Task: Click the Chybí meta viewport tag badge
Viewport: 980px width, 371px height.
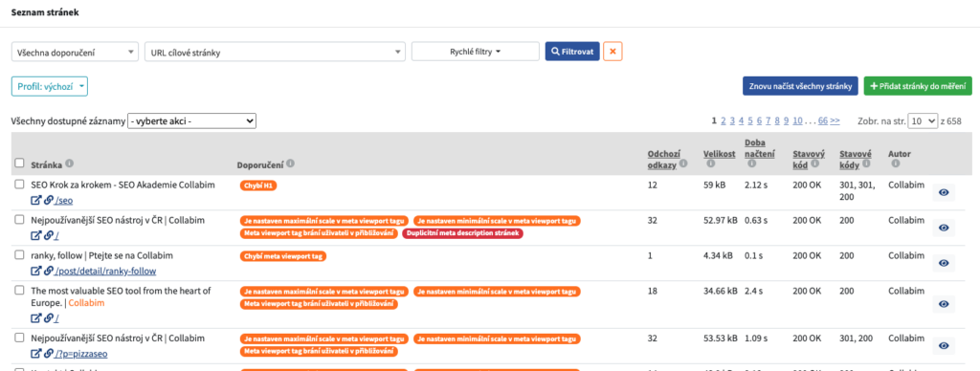Action: point(283,256)
